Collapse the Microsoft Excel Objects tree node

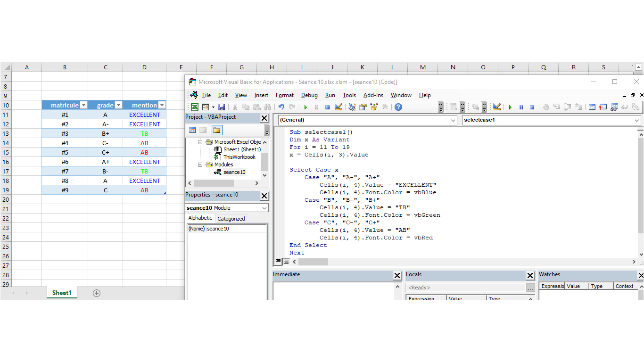click(200, 142)
